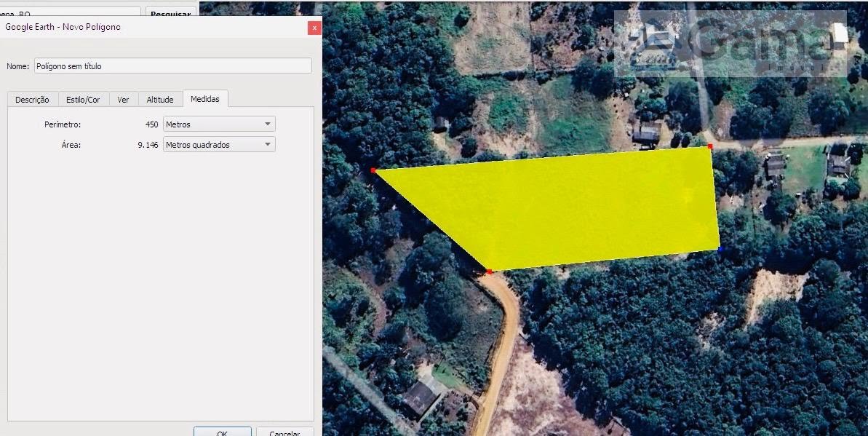Click the dialog title bar Google Earth - Novo Polígono
Screen dimensions: 868x436
click(154, 27)
